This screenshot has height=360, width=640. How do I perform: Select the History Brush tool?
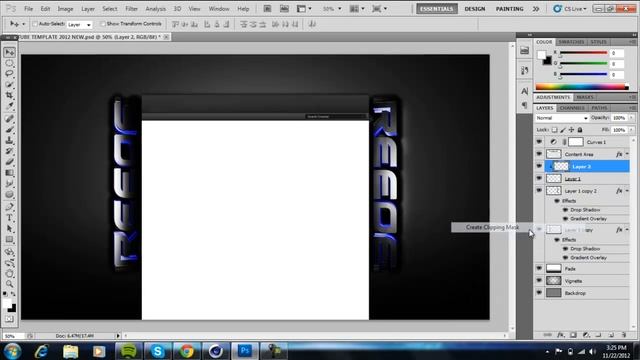(9, 151)
